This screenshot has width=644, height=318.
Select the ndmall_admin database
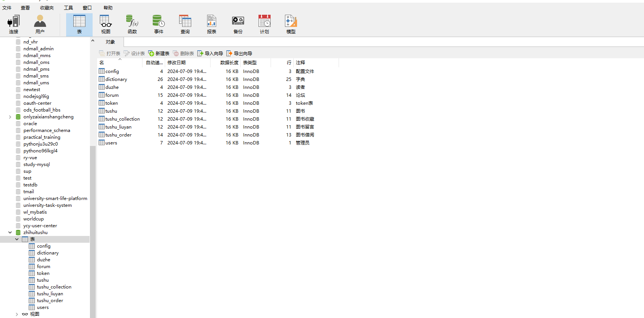[39, 49]
